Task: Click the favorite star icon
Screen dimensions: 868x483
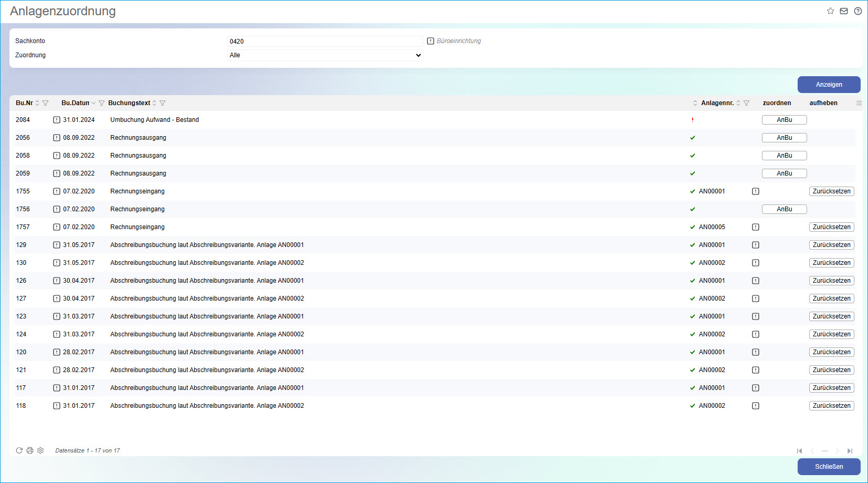Action: [x=830, y=11]
